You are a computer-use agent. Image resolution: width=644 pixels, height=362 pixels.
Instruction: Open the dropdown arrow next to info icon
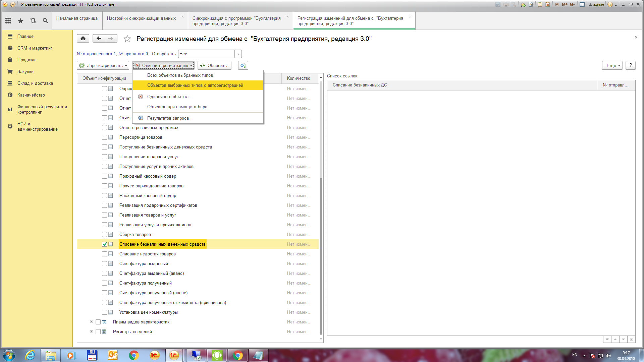(x=616, y=5)
